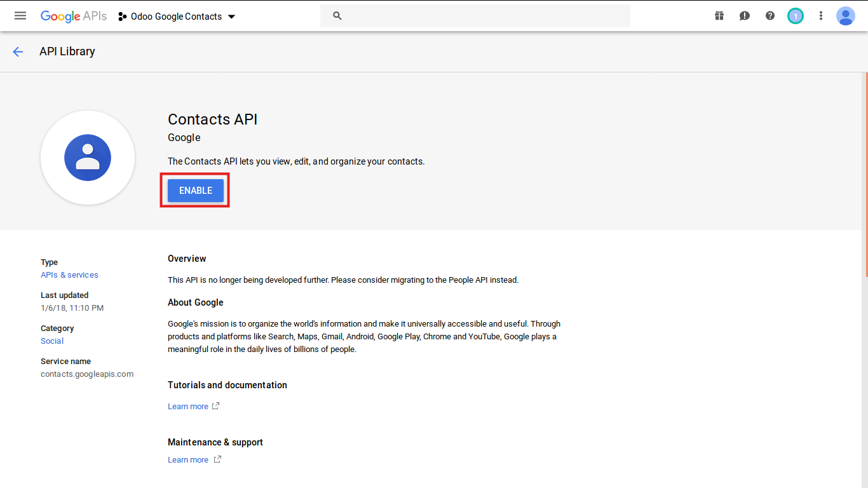Click the API Library page title

pyautogui.click(x=67, y=51)
